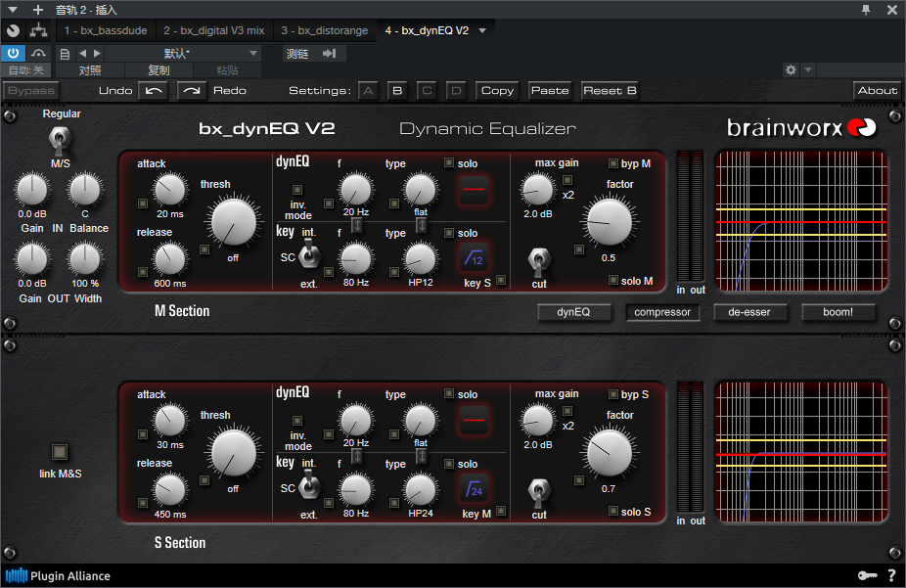Click the M section thresh knob
The width and height of the screenshot is (906, 588).
tap(234, 222)
